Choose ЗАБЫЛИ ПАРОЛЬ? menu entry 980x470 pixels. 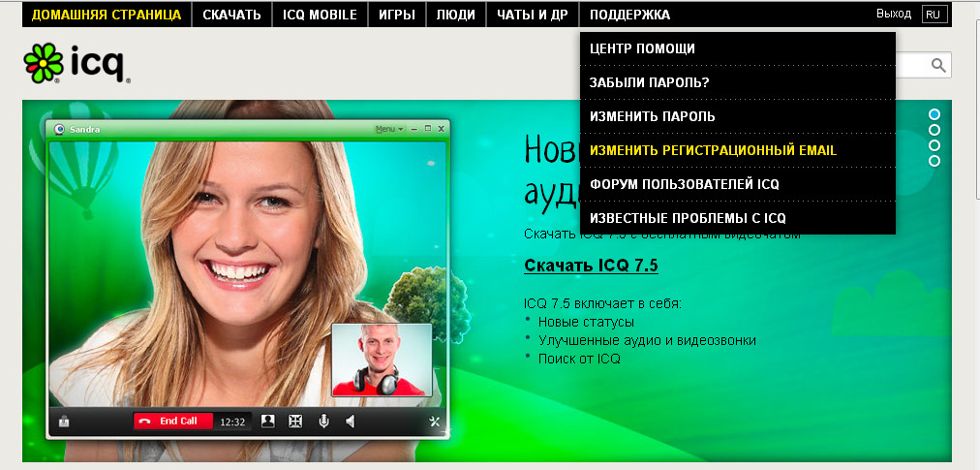[738, 82]
